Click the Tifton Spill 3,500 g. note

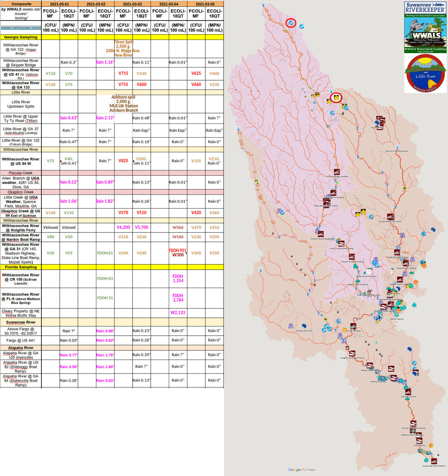123,48
